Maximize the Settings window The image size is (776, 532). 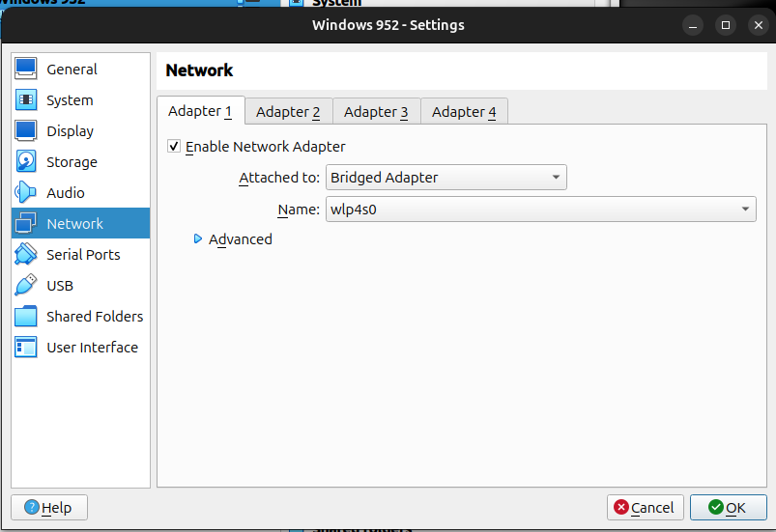pyautogui.click(x=726, y=25)
